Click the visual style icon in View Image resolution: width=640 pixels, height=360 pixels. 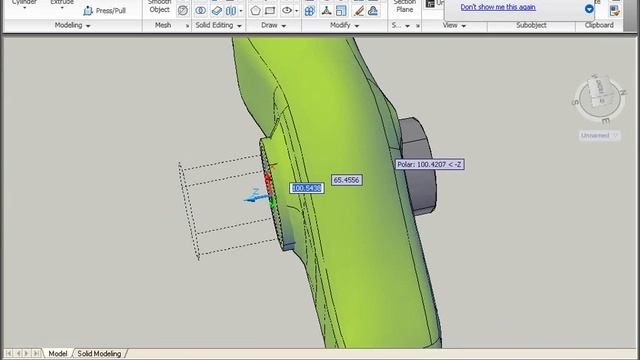(430, 4)
